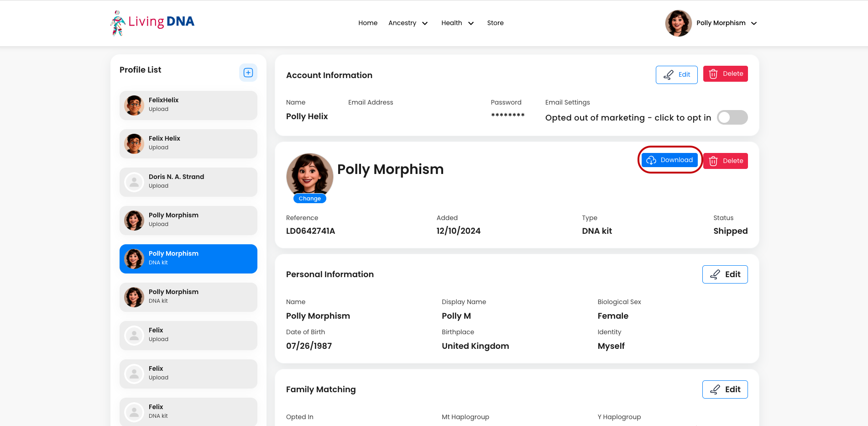The image size is (868, 426).
Task: Click FelixHelix upload avatar
Action: coord(134,105)
